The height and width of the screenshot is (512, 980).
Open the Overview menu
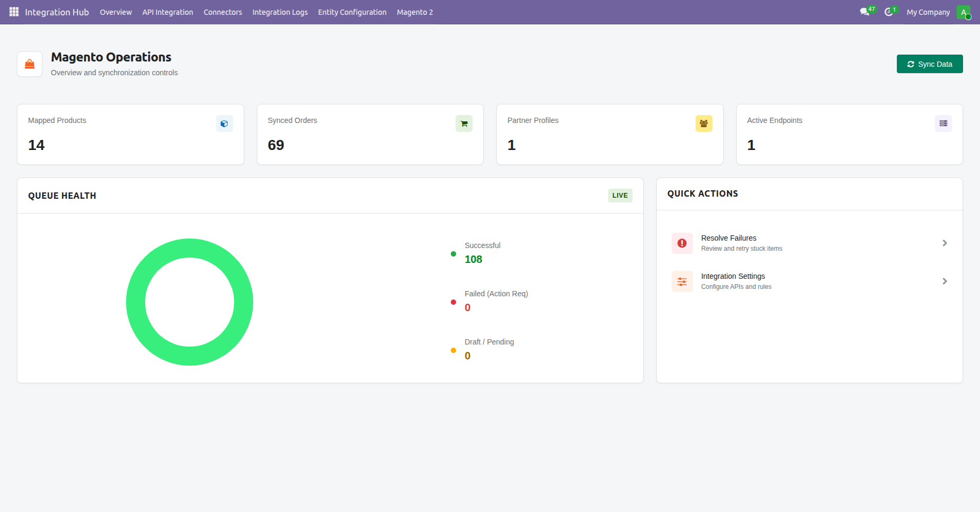115,12
